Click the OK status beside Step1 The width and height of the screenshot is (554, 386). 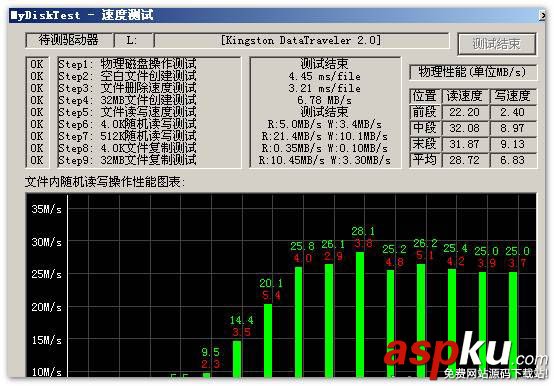click(x=37, y=64)
